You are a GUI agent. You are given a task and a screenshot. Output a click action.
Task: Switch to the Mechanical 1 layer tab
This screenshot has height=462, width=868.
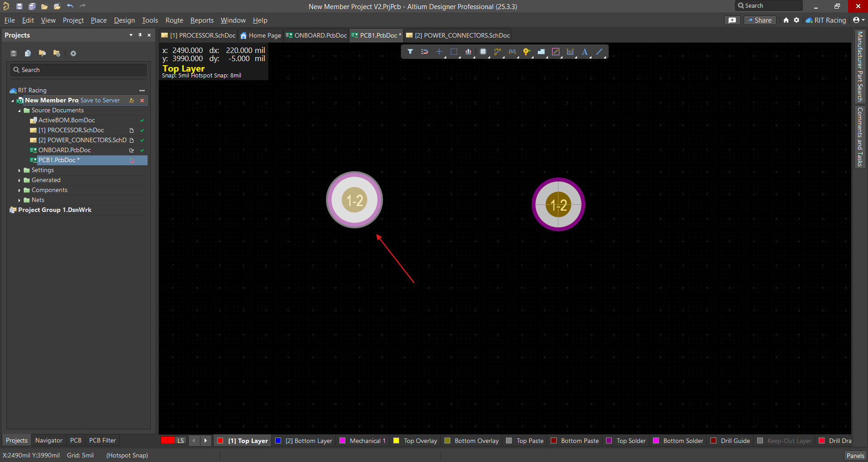pos(363,441)
